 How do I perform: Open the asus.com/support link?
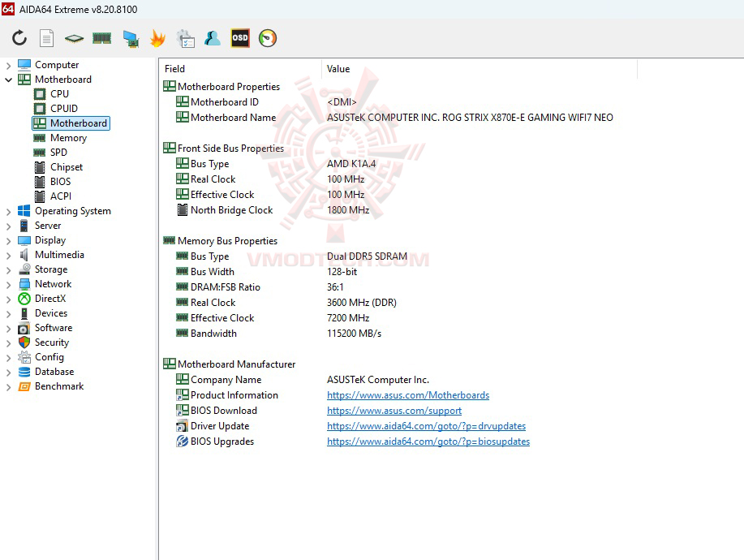(x=394, y=411)
